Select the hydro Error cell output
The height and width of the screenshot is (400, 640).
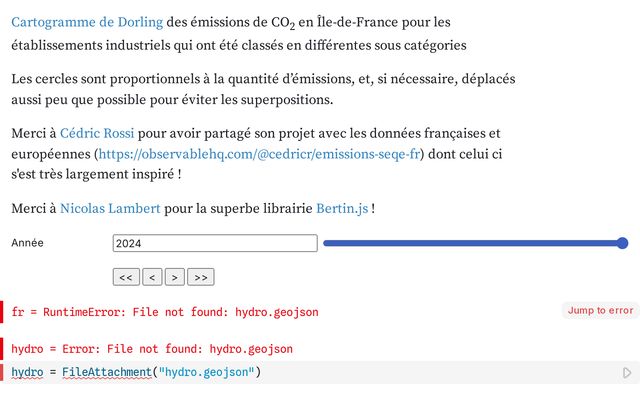tap(152, 349)
